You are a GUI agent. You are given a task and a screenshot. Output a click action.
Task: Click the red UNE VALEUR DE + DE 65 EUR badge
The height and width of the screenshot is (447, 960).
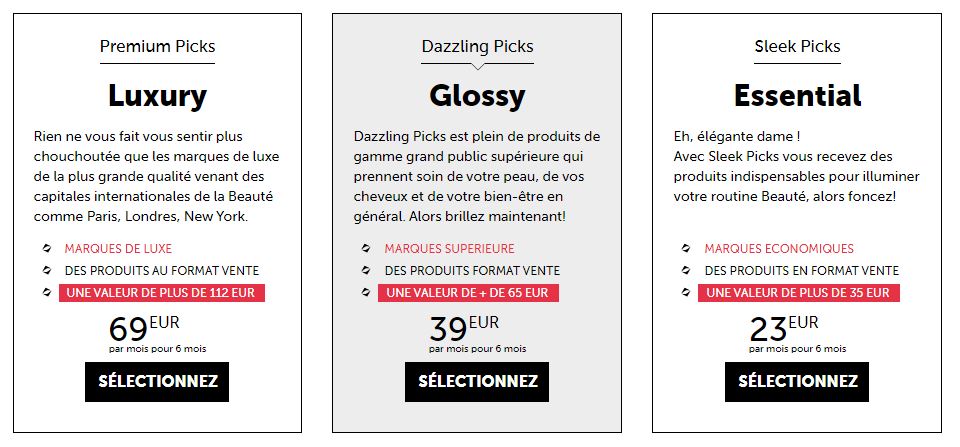pos(468,293)
